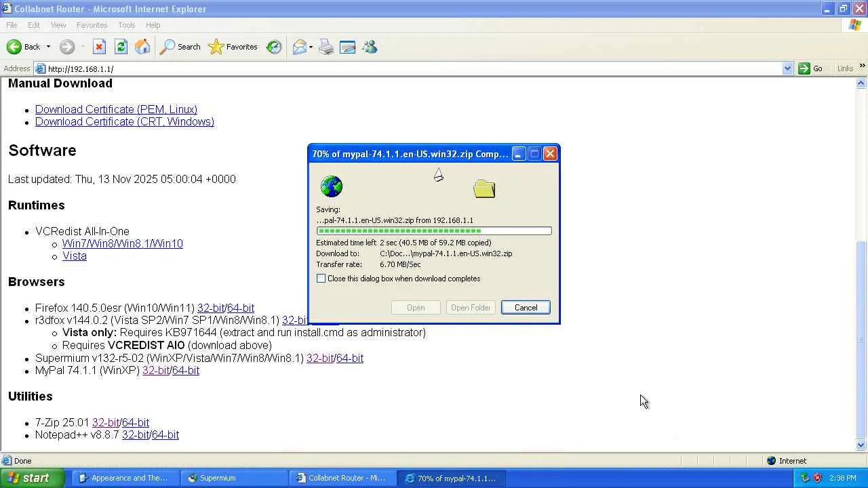Screen dimensions: 868x488
Task: Open the Win7/Win8/Win8.1/Win10 VCRedist link
Action: click(123, 244)
